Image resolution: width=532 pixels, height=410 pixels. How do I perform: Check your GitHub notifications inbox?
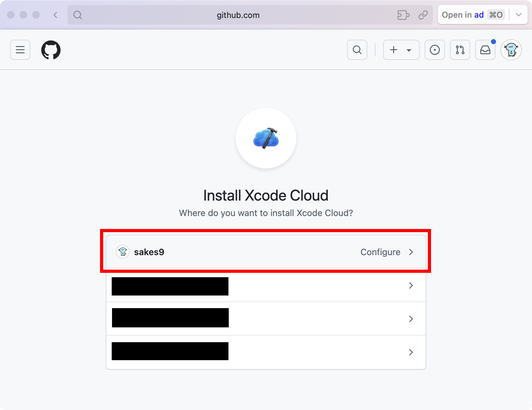pyautogui.click(x=485, y=50)
